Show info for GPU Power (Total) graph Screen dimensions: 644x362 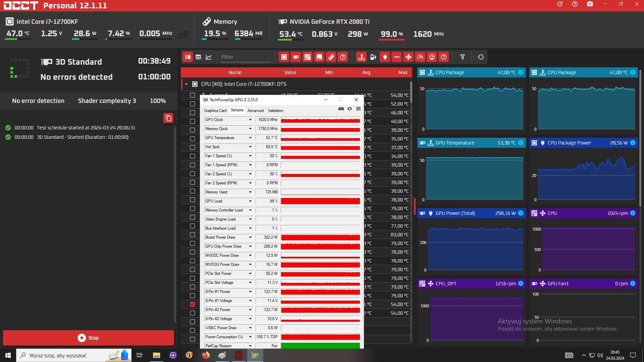coord(521,213)
